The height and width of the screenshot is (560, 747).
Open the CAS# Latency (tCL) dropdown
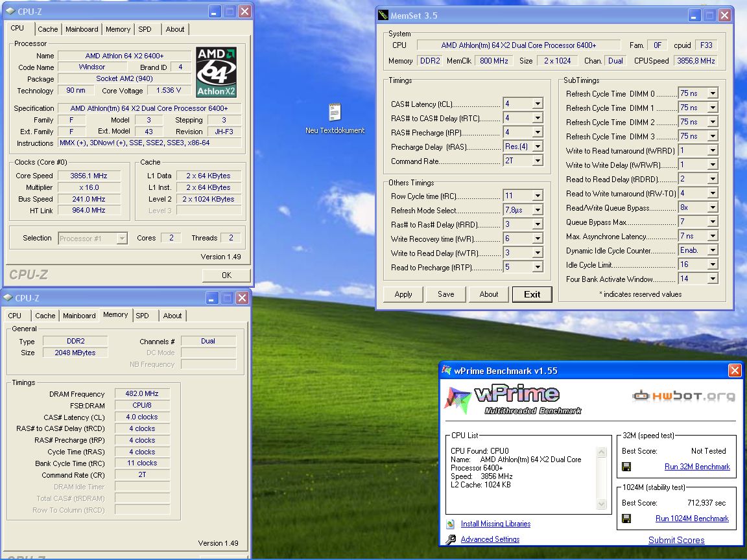click(538, 104)
